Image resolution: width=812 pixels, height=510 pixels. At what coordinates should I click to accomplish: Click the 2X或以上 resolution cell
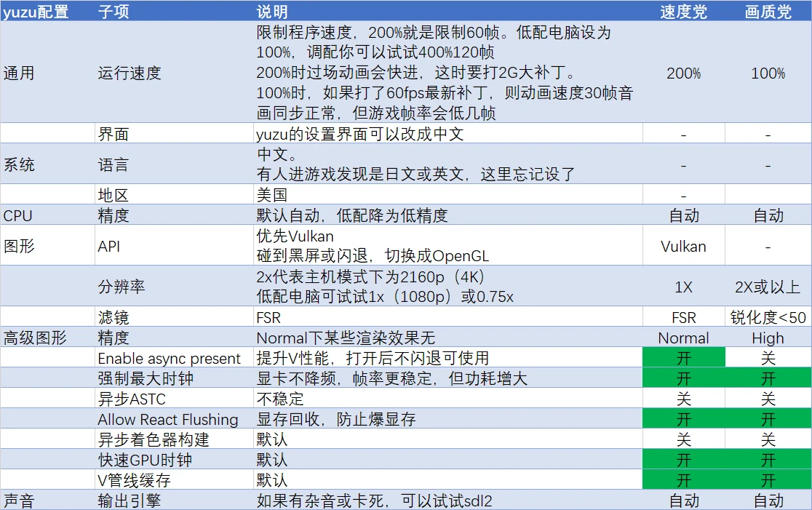pyautogui.click(x=768, y=287)
